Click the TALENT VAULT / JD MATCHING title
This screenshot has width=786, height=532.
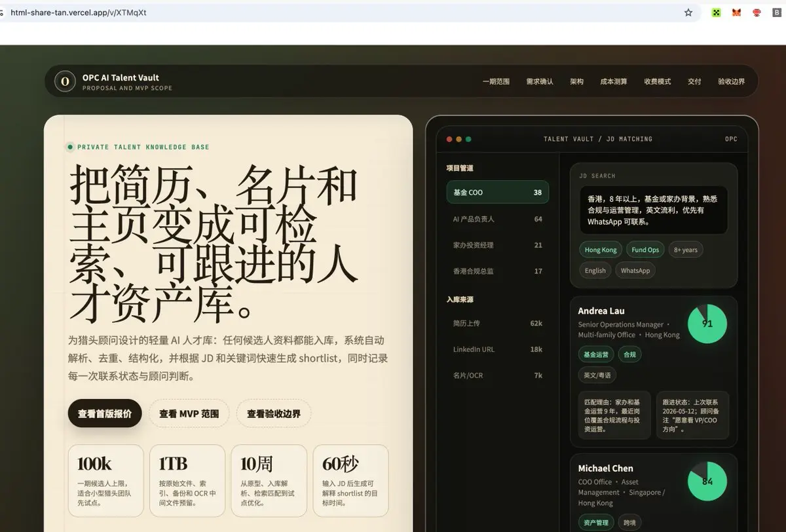pyautogui.click(x=598, y=139)
